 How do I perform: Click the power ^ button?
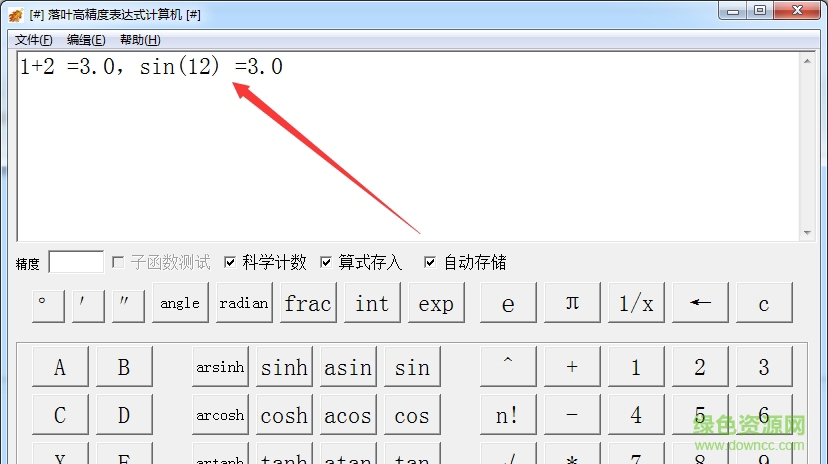(508, 367)
